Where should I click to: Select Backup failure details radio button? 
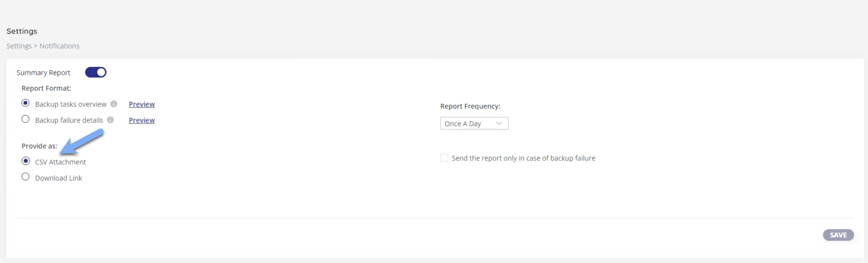coord(25,119)
